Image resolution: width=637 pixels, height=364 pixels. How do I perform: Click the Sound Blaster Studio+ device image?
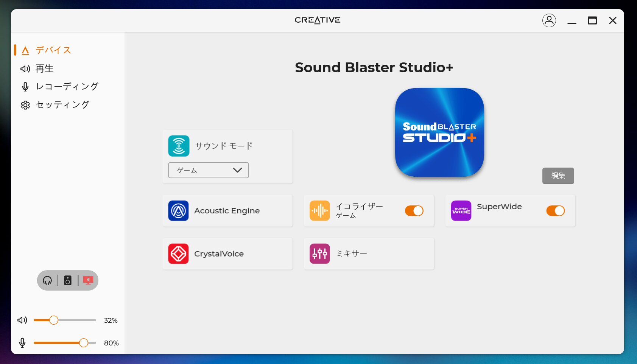439,132
